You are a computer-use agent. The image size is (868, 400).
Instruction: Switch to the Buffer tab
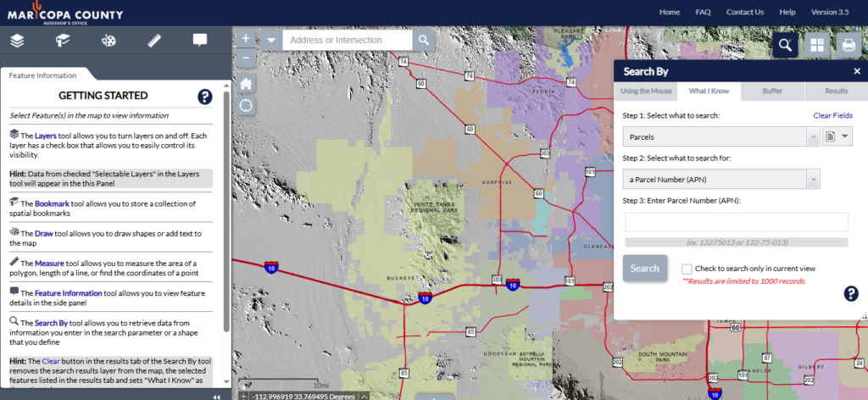coord(772,91)
